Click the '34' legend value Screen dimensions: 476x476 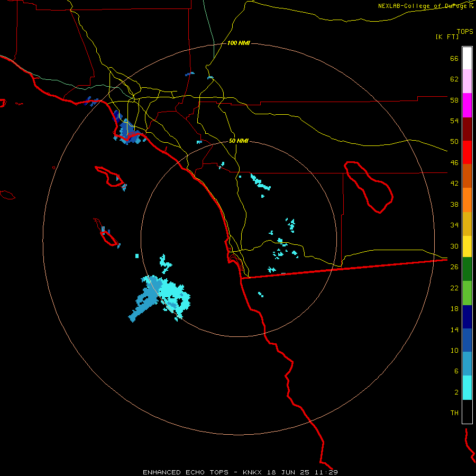(454, 225)
